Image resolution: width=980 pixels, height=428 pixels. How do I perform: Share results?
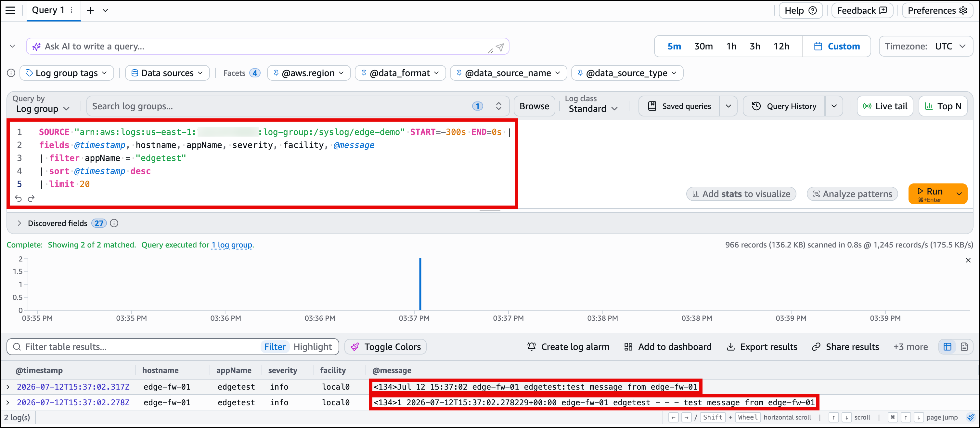[x=845, y=347]
